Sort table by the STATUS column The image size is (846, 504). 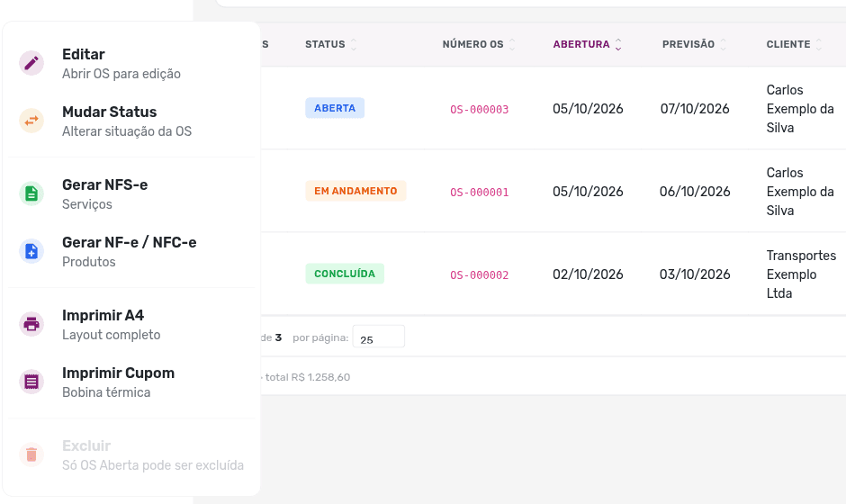330,44
